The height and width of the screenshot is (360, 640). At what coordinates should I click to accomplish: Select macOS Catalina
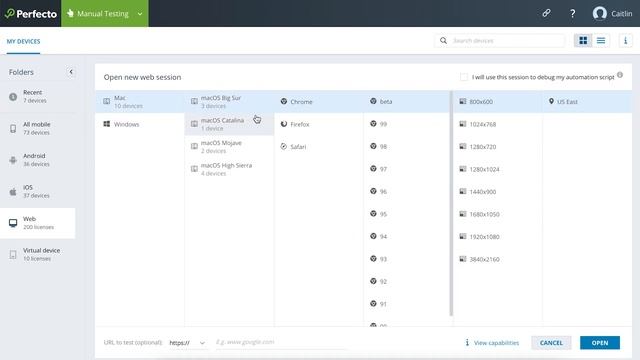pos(229,124)
